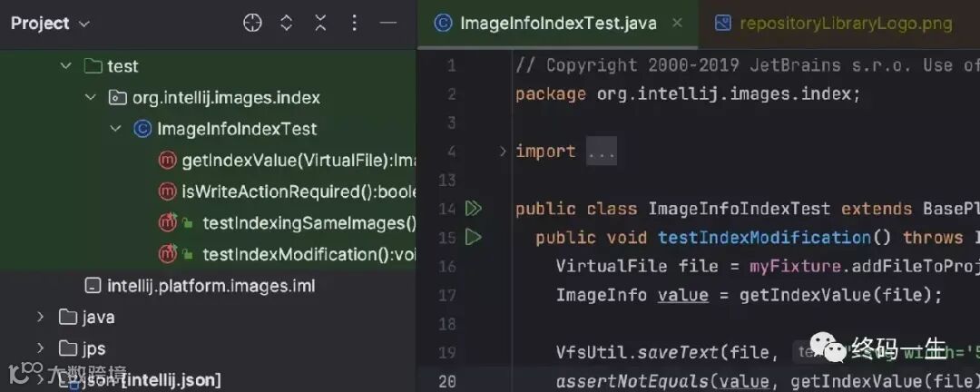Viewport: 980px width, 392px height.
Task: Expand the folded import block
Action: (x=503, y=151)
